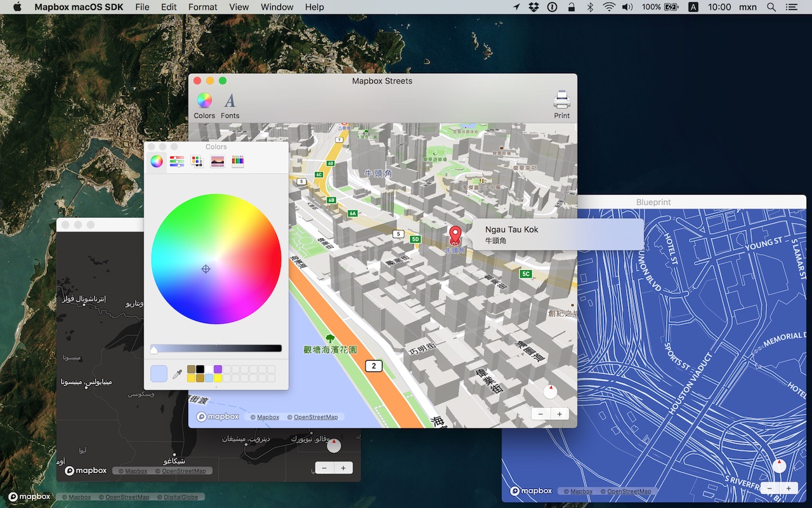Click the battery 100% status
Image resolution: width=812 pixels, height=508 pixels.
pyautogui.click(x=660, y=7)
